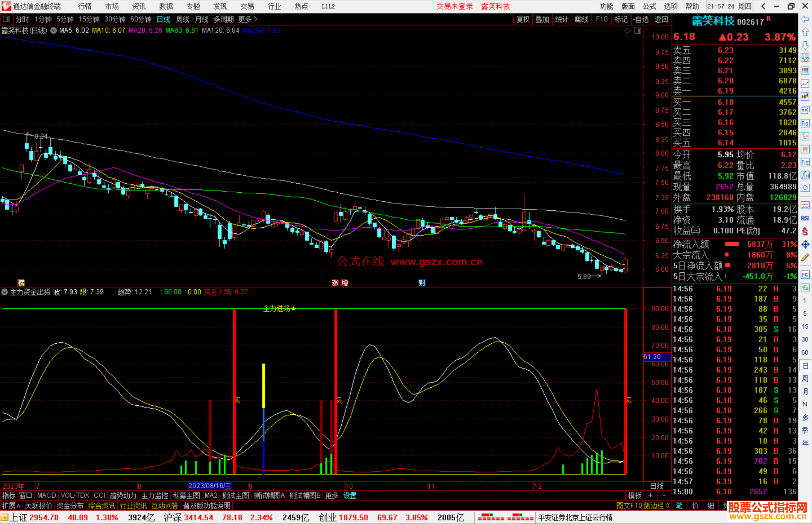Image resolution: width=812 pixels, height=524 pixels.
Task: Toggle indicator circle beside 主力资金出货
Action: pos(5,292)
